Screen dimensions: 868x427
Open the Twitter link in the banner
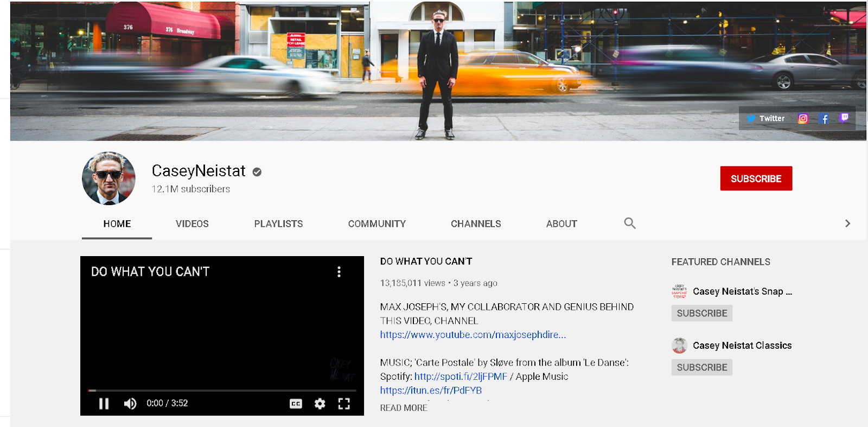click(765, 118)
